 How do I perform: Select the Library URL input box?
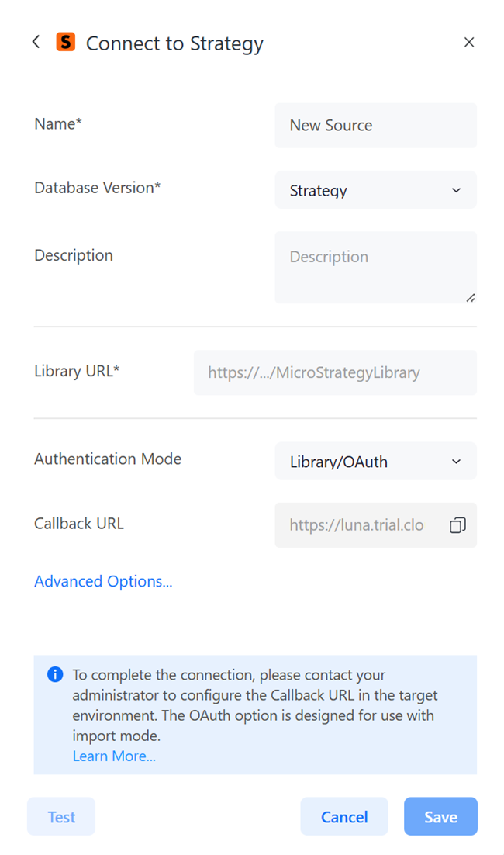(x=335, y=372)
